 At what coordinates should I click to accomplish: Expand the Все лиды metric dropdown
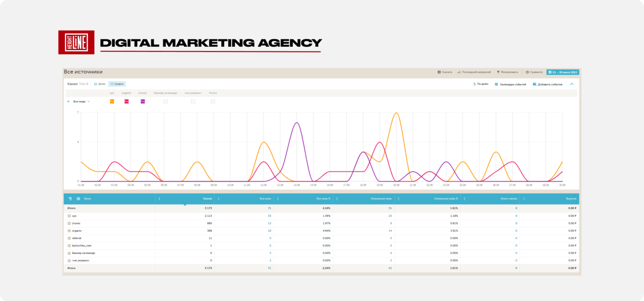point(88,101)
